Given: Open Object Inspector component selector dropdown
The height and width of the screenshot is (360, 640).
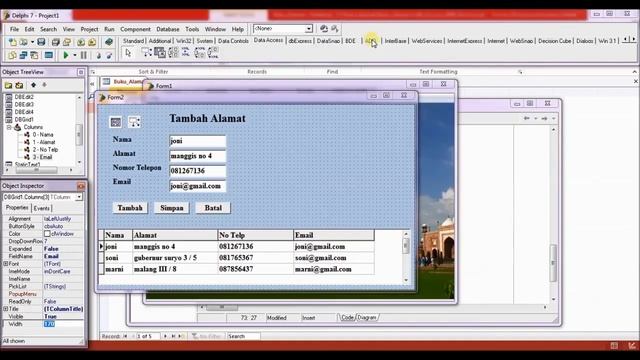Looking at the screenshot, I should pyautogui.click(x=79, y=197).
